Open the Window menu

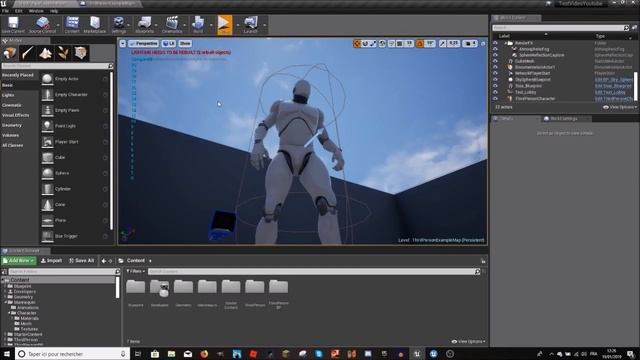pyautogui.click(x=36, y=11)
